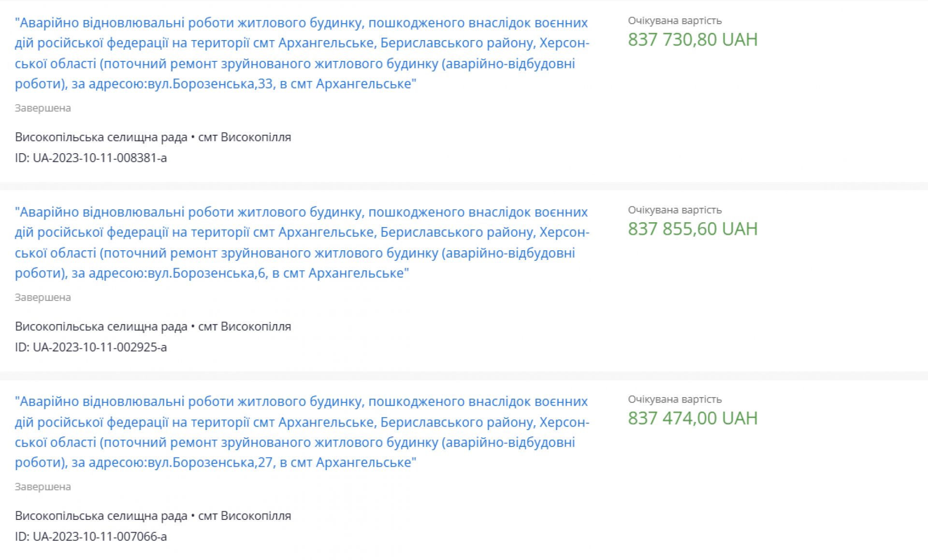Screen dimensions: 928x560
Task: Click Очікувана вартість label above 837 730,80 UAH
Action: [675, 21]
